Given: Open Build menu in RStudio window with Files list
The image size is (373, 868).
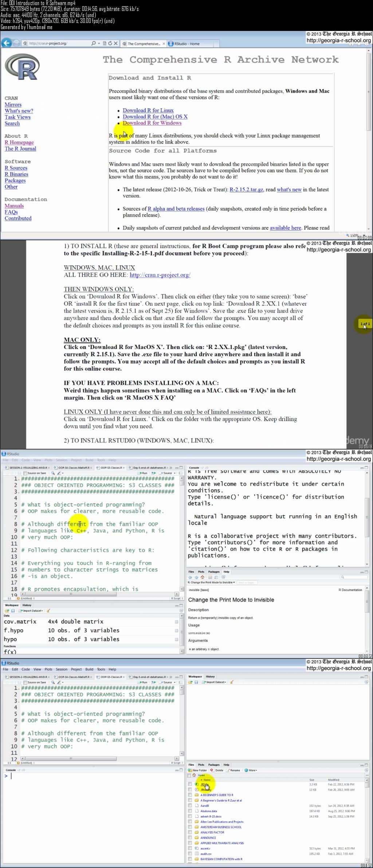Looking at the screenshot, I should [x=89, y=669].
